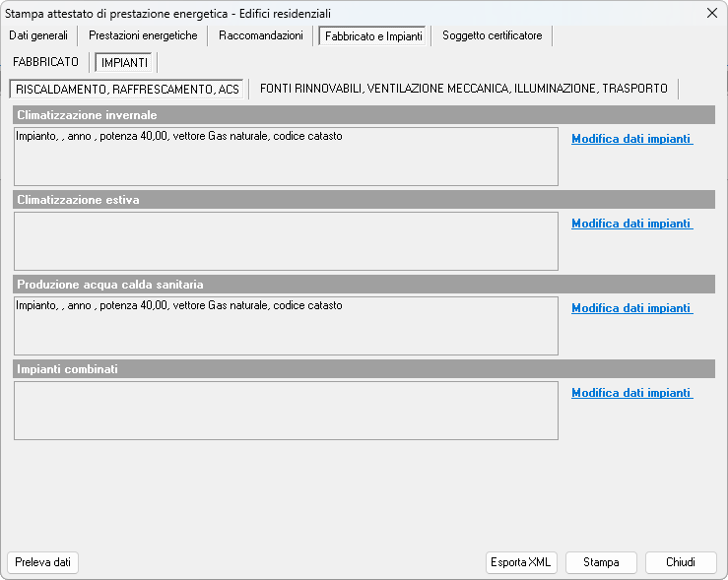Open the Dati generali tab
The width and height of the screenshot is (728, 580).
tap(38, 35)
